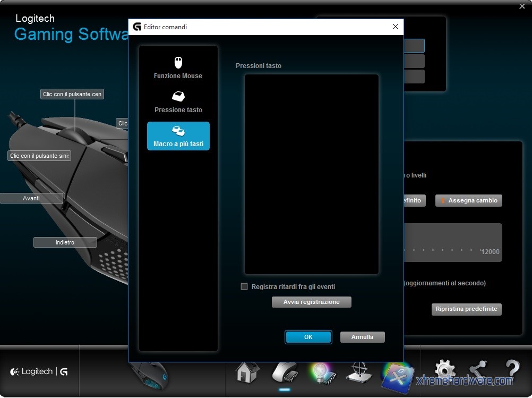Select the mouse device image in bottom bar
This screenshot has height=398, width=532.
[x=149, y=375]
